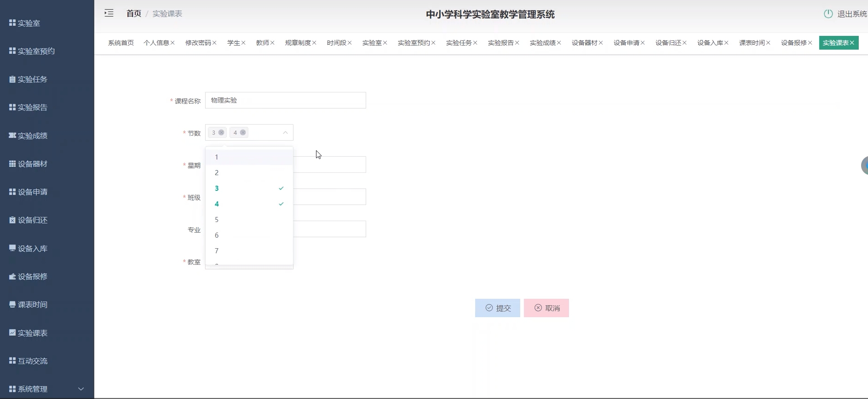Click the sidebar collapse hamburger icon
868x399 pixels.
click(x=109, y=13)
